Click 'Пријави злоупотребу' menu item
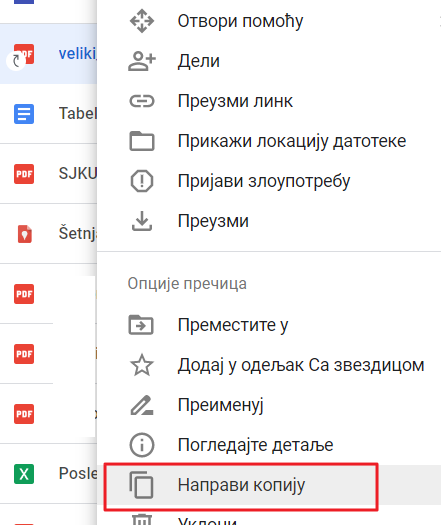This screenshot has height=525, width=441. click(269, 181)
